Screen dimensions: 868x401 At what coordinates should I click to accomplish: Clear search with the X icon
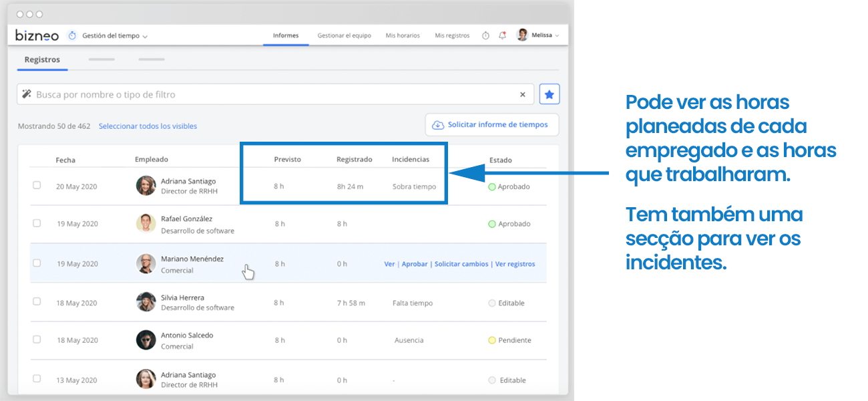click(x=523, y=95)
